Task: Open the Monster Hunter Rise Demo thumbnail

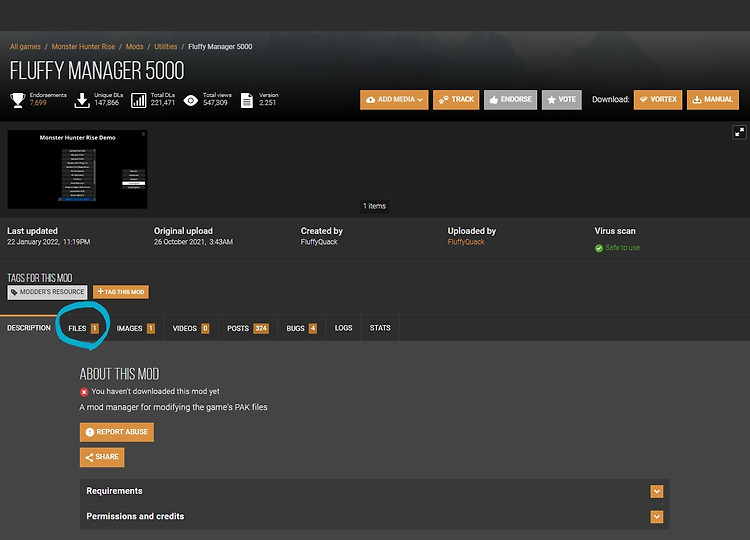Action: (77, 169)
